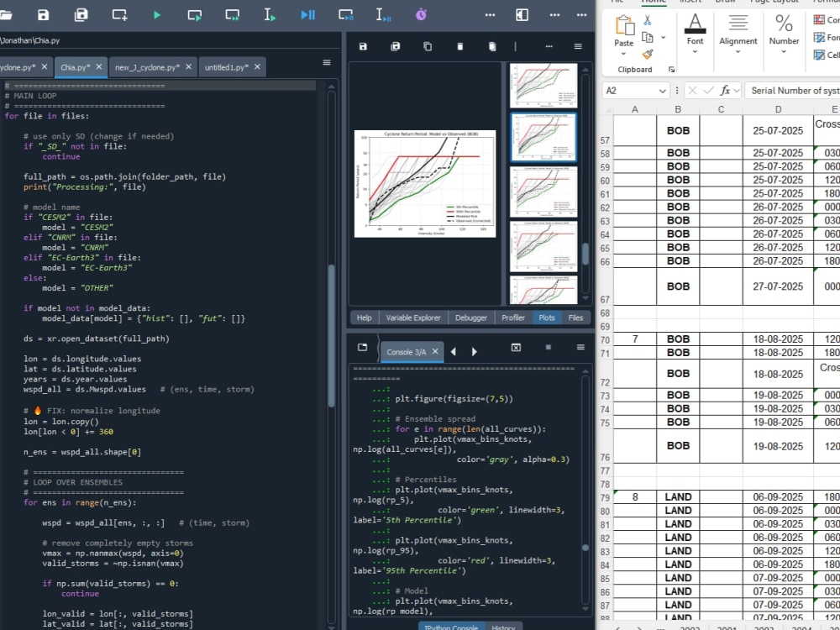The width and height of the screenshot is (840, 630).
Task: Expand the Font group dropdown
Action: click(x=695, y=52)
